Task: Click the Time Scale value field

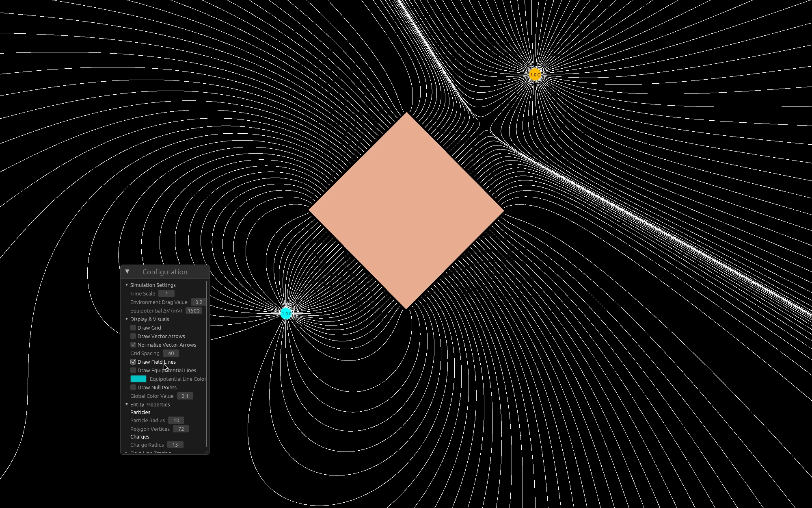Action: click(166, 293)
